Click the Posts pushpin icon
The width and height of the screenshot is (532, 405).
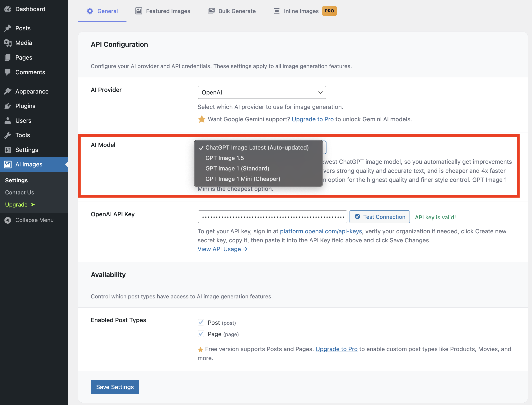coord(8,28)
